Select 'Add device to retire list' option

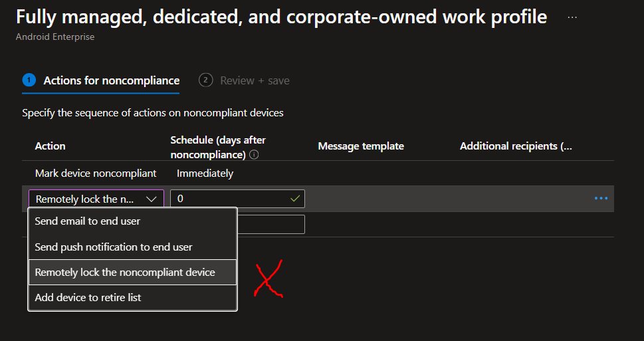(x=88, y=297)
